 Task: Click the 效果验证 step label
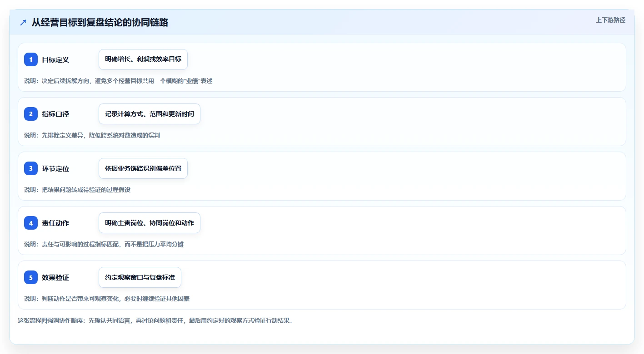click(55, 277)
